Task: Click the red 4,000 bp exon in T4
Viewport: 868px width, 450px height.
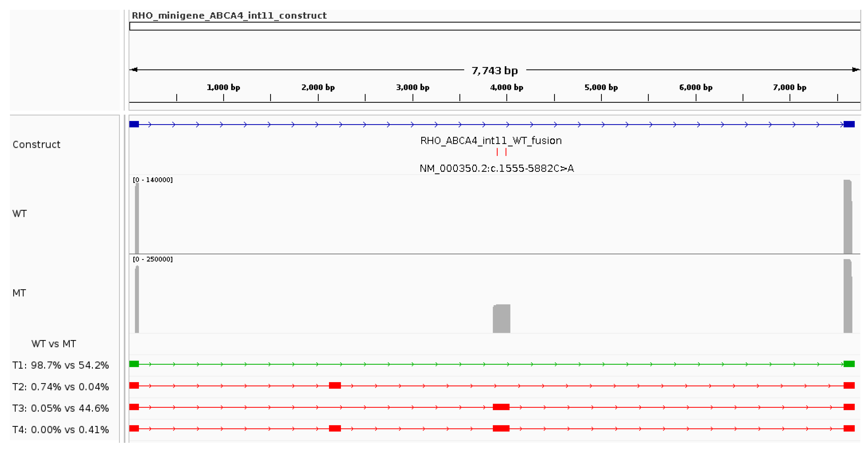Action: [x=501, y=429]
